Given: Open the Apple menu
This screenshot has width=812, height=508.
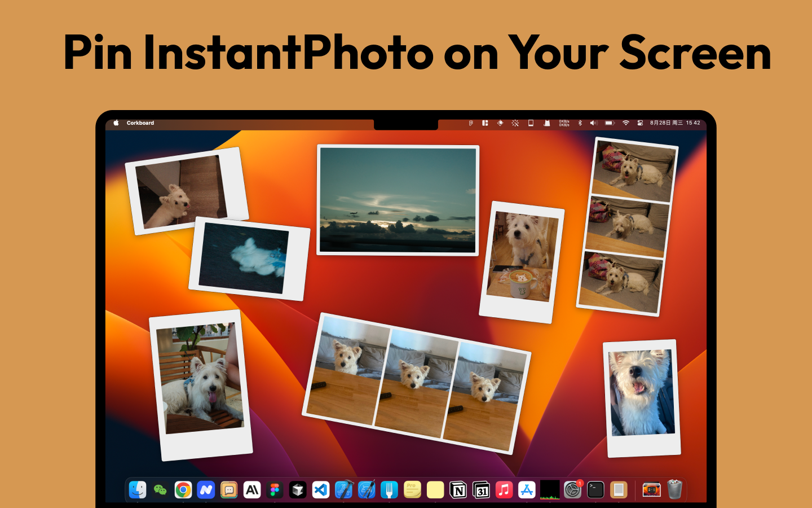Looking at the screenshot, I should (116, 122).
